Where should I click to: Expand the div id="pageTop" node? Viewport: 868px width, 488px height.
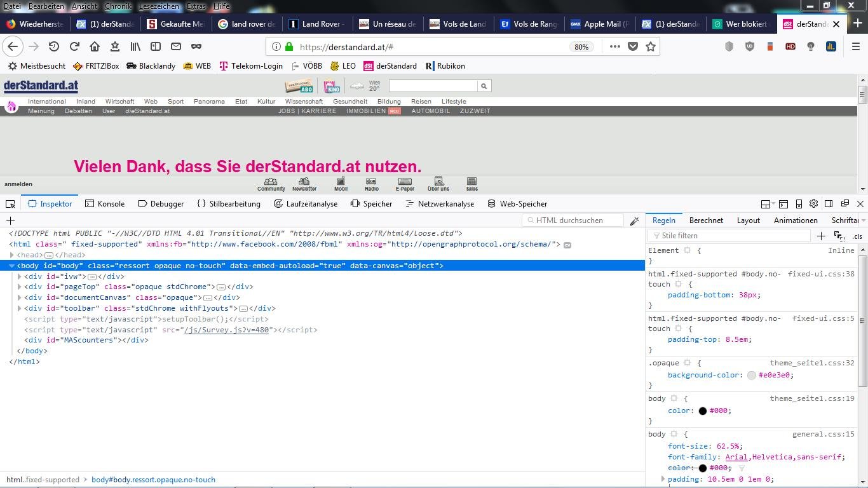[20, 287]
